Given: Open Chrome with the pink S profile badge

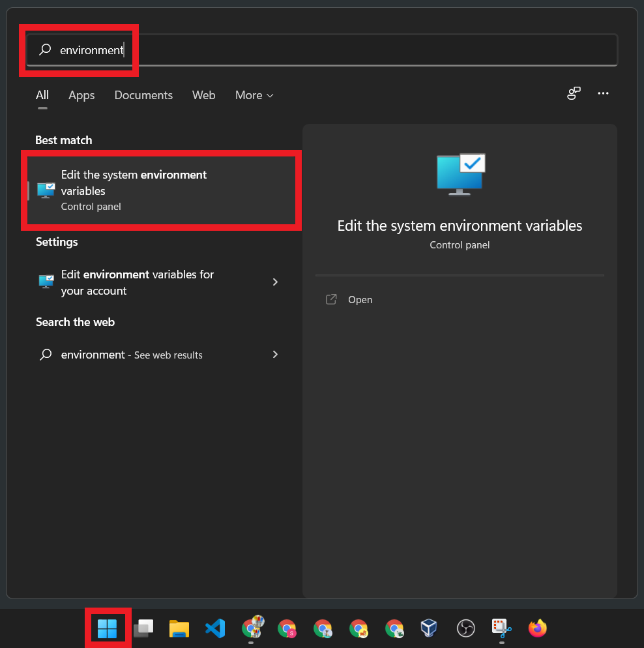Looking at the screenshot, I should (x=287, y=628).
